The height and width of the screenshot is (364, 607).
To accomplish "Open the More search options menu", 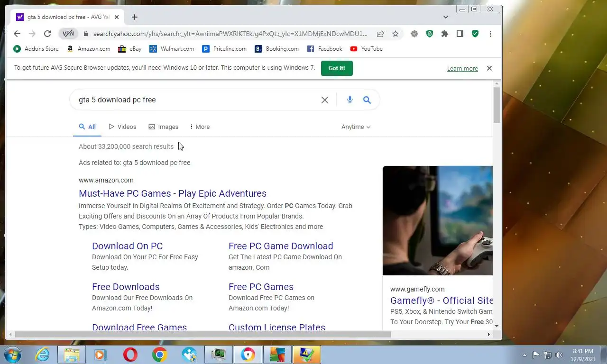I will pos(200,127).
